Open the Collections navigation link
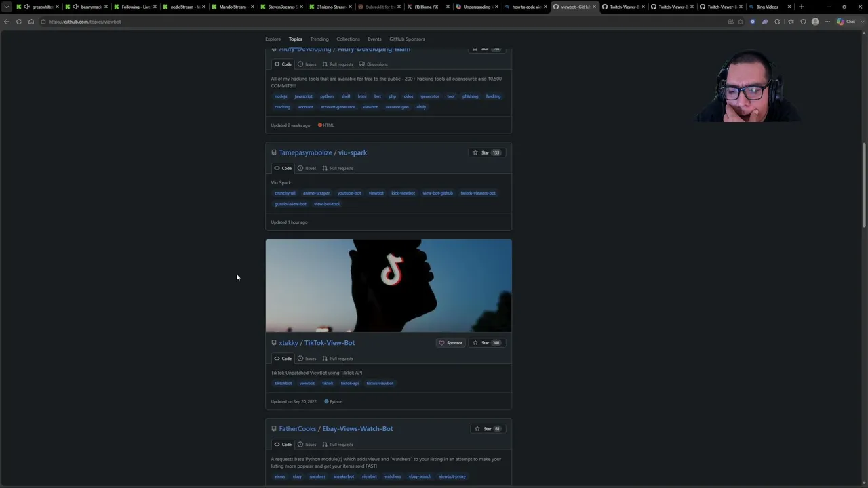The width and height of the screenshot is (868, 488). click(x=348, y=39)
